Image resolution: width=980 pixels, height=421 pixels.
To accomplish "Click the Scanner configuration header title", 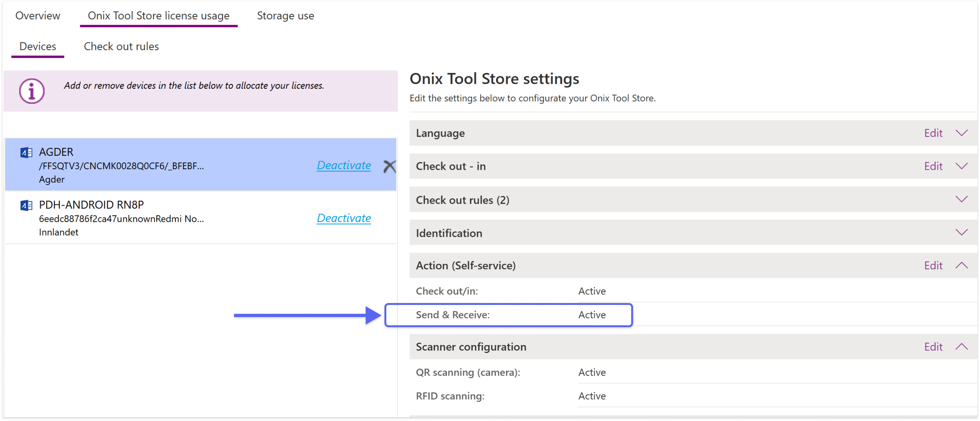I will 471,347.
